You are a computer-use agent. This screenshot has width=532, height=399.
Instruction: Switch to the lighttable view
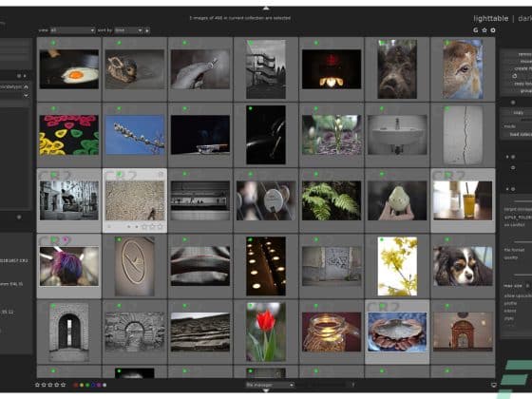[x=490, y=18]
